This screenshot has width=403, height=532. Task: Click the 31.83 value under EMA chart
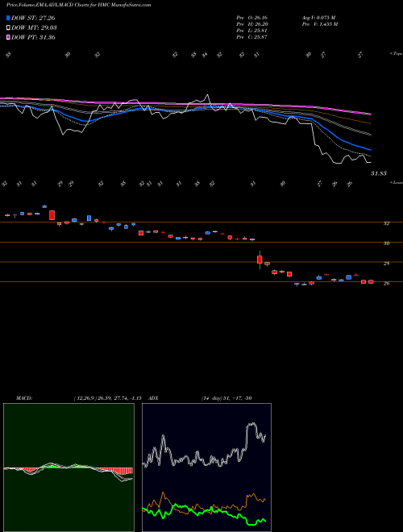(x=379, y=173)
